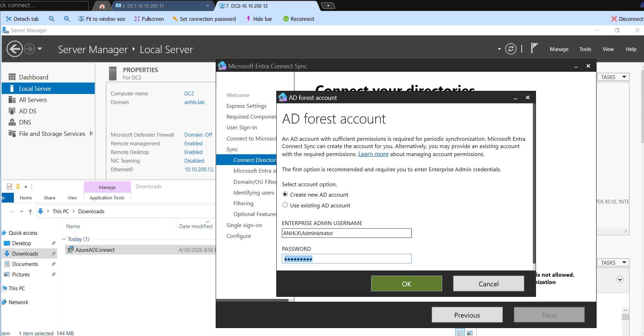The width and height of the screenshot is (644, 336).
Task: Open the notifications flag in Server Manager
Action: click(534, 48)
